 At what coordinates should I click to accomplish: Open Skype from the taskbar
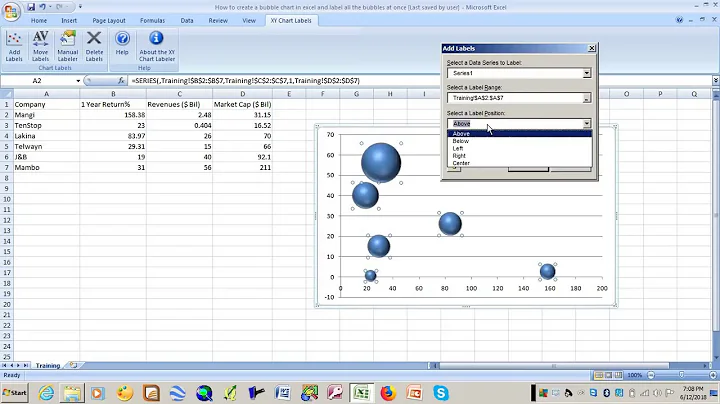pyautogui.click(x=441, y=393)
